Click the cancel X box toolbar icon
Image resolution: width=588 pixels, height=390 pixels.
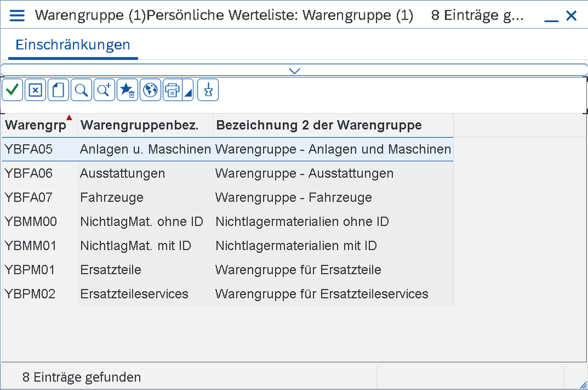pos(35,90)
